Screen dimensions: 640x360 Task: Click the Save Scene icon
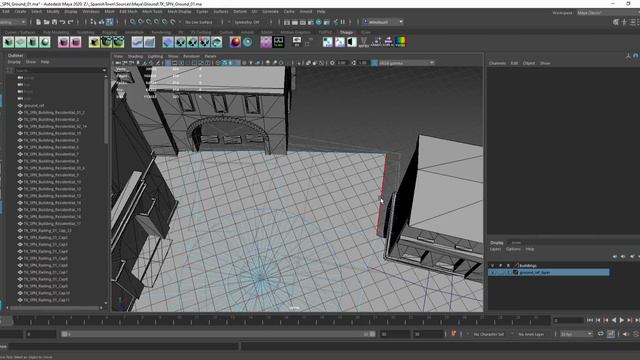click(x=54, y=22)
